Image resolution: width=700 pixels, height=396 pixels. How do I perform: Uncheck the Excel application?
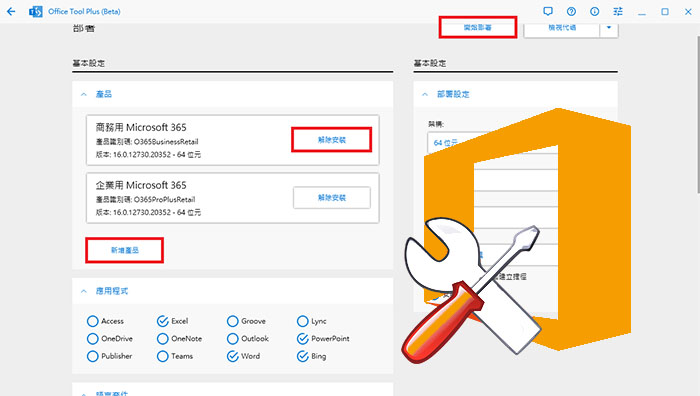click(162, 321)
